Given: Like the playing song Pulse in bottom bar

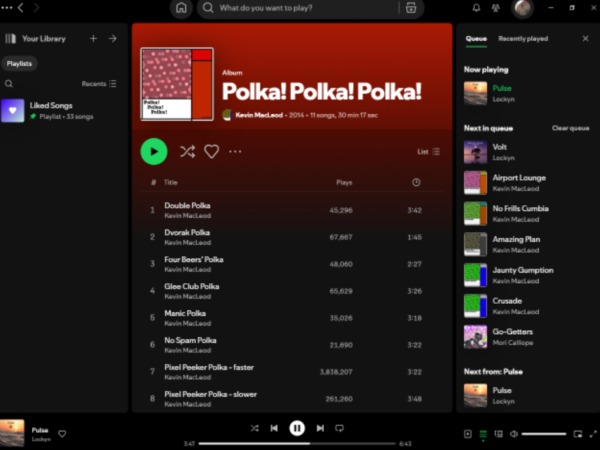Looking at the screenshot, I should coord(62,434).
